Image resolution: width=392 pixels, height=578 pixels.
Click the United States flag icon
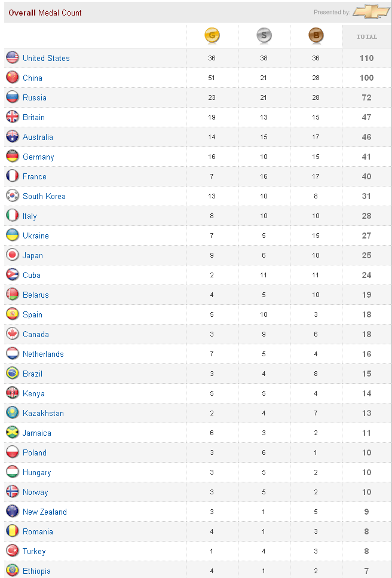pyautogui.click(x=13, y=58)
